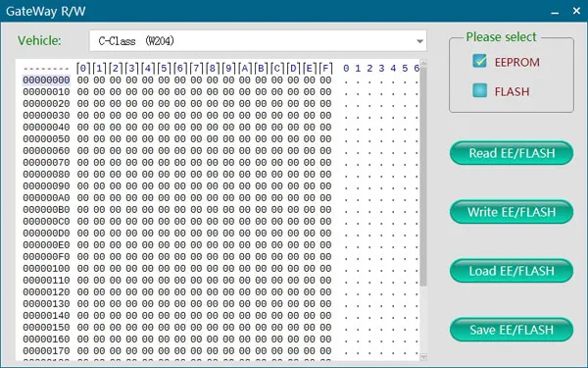This screenshot has width=588, height=368.
Task: Select address row 00000070
Action: (46, 163)
